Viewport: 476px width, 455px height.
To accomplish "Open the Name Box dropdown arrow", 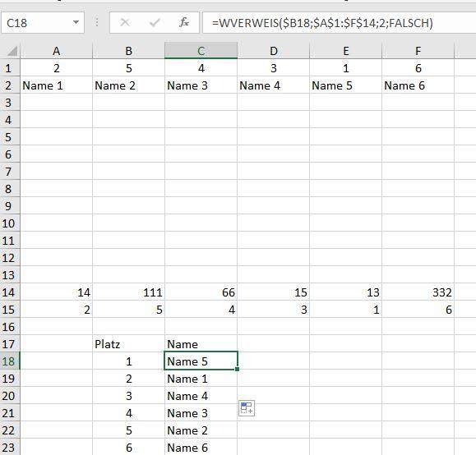I will 76,22.
